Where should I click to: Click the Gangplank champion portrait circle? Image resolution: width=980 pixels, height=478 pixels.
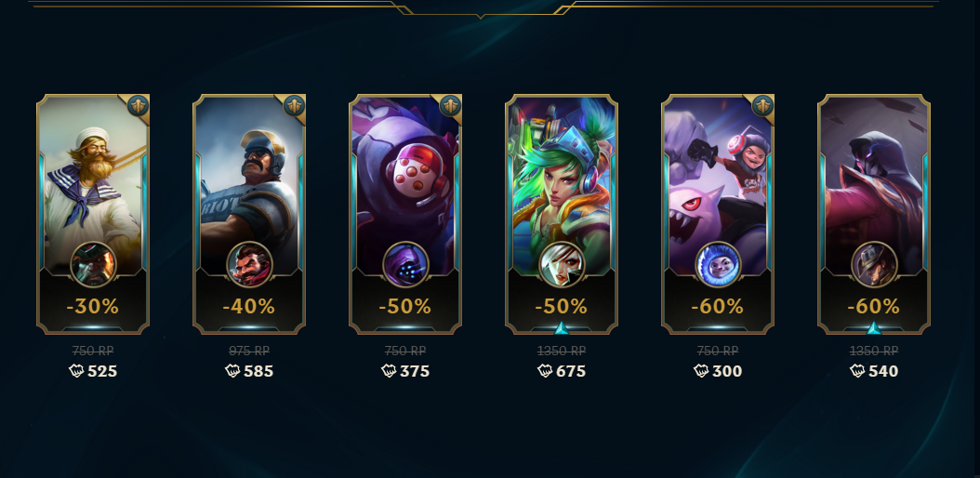(93, 264)
